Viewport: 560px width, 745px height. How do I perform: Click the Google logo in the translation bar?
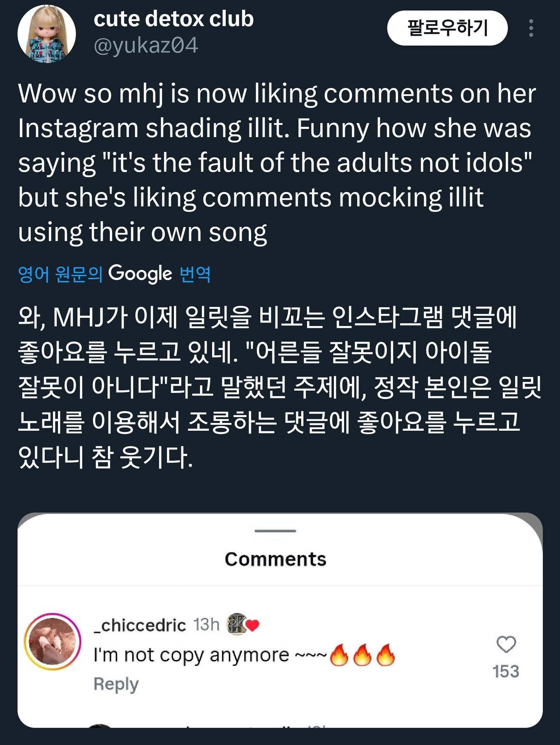[x=141, y=274]
